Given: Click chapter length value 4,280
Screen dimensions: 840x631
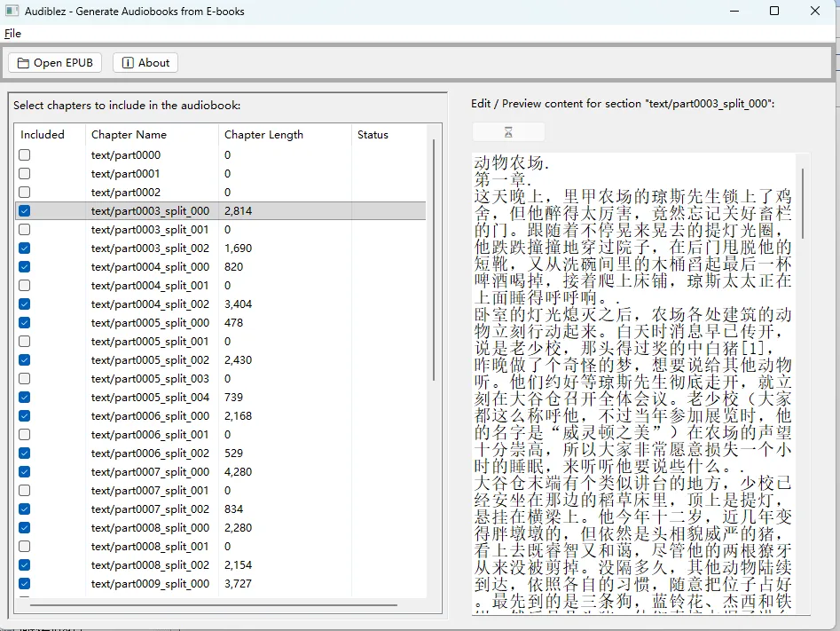Looking at the screenshot, I should (238, 472).
